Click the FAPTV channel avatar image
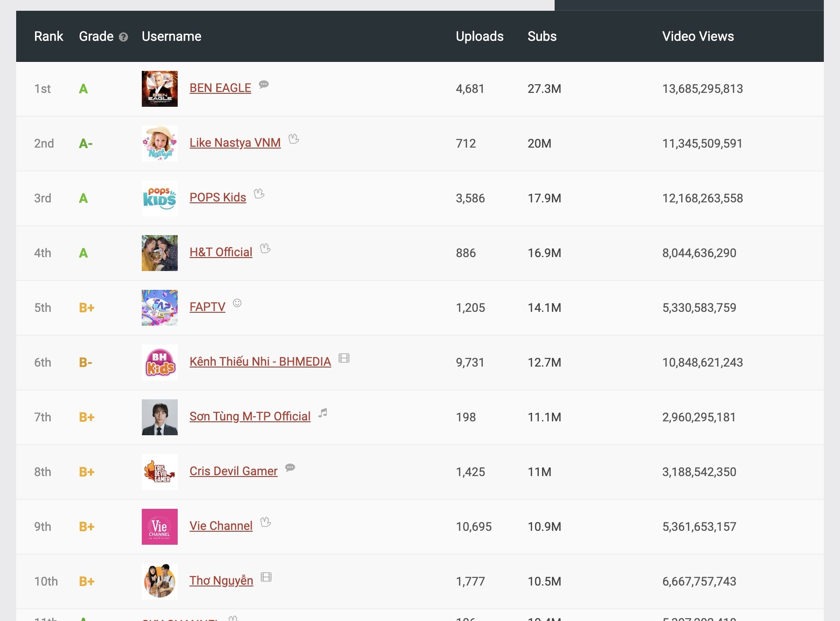840x621 pixels. (x=160, y=308)
